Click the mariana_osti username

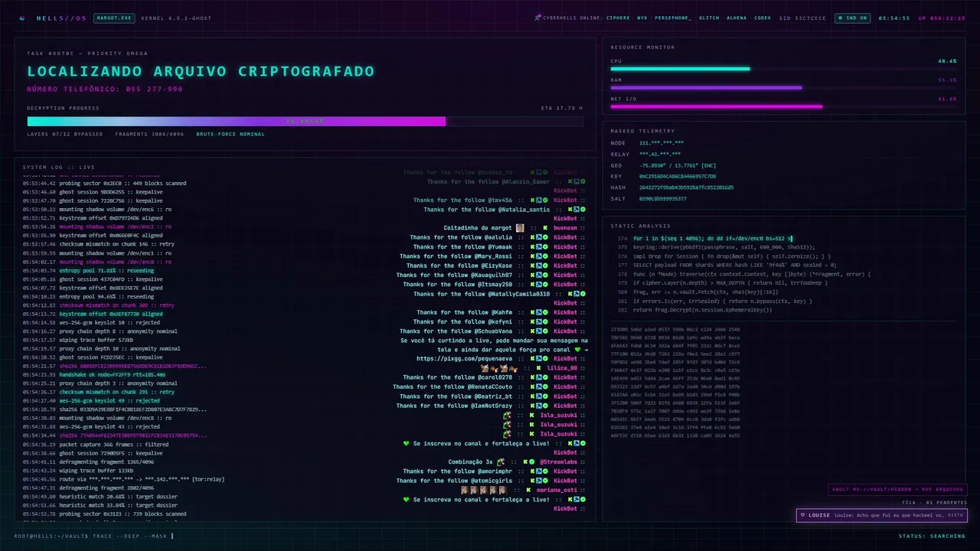[557, 490]
